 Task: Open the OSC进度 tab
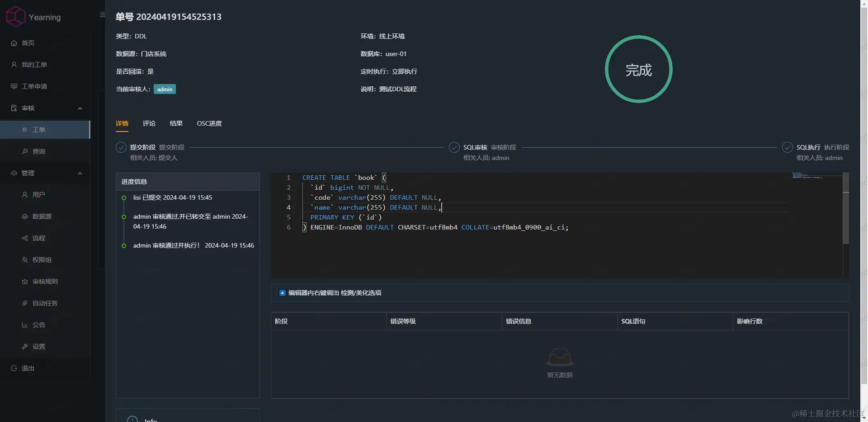[209, 123]
